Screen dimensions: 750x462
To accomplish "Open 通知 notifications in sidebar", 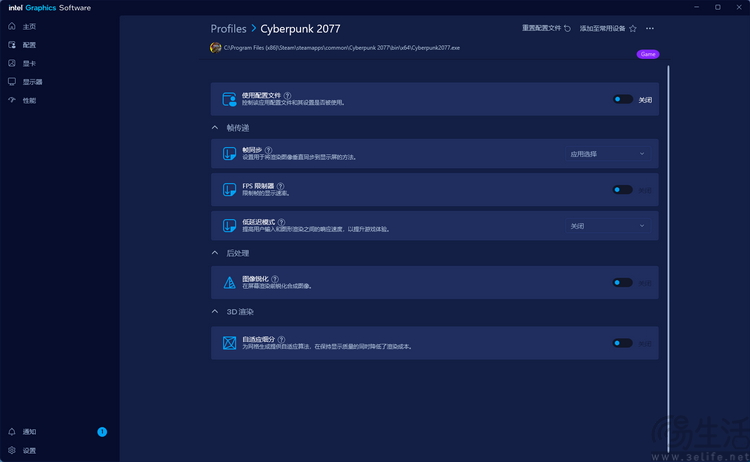I will pyautogui.click(x=22, y=432).
